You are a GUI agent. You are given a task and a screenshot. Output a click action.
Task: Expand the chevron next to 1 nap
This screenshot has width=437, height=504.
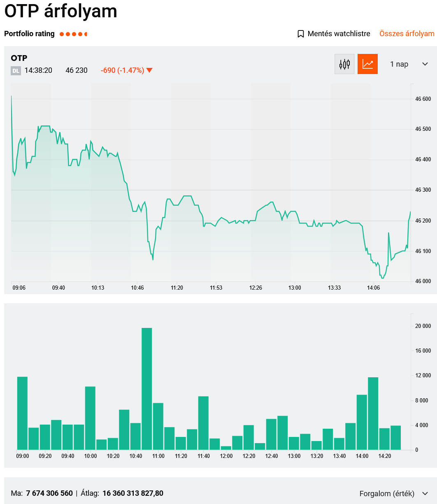(425, 64)
